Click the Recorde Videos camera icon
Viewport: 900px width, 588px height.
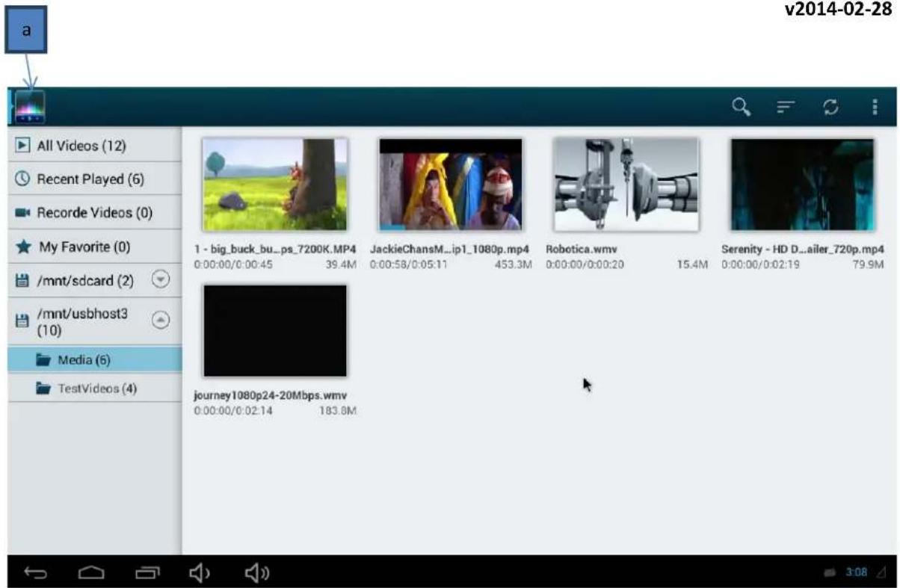22,213
